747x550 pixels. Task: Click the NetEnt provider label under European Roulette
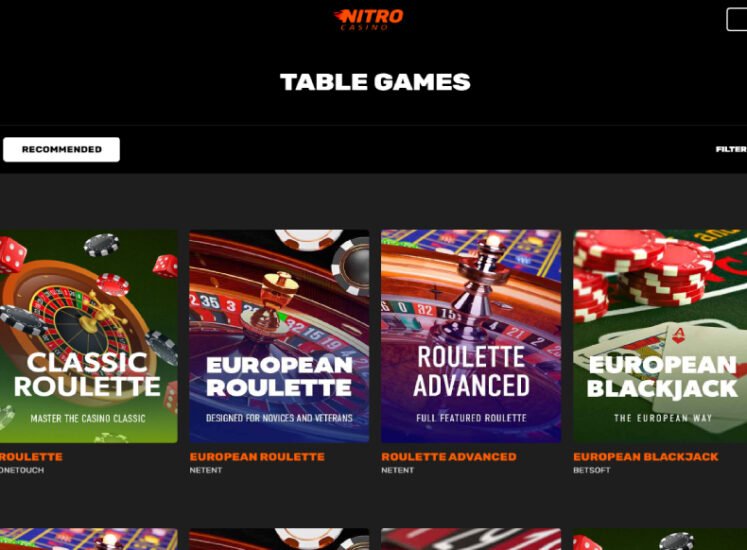tap(206, 470)
